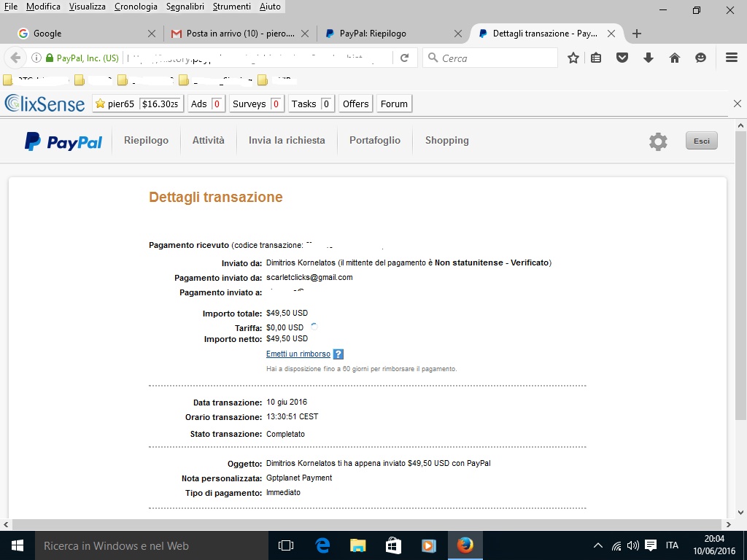Click the ClixSense Offers button
747x560 pixels.
355,104
